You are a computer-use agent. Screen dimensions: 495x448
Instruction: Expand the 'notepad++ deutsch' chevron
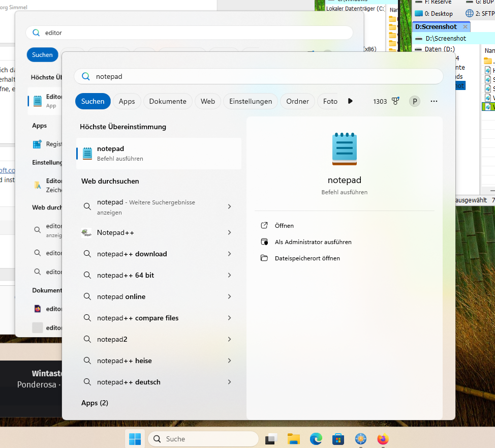[x=230, y=382]
